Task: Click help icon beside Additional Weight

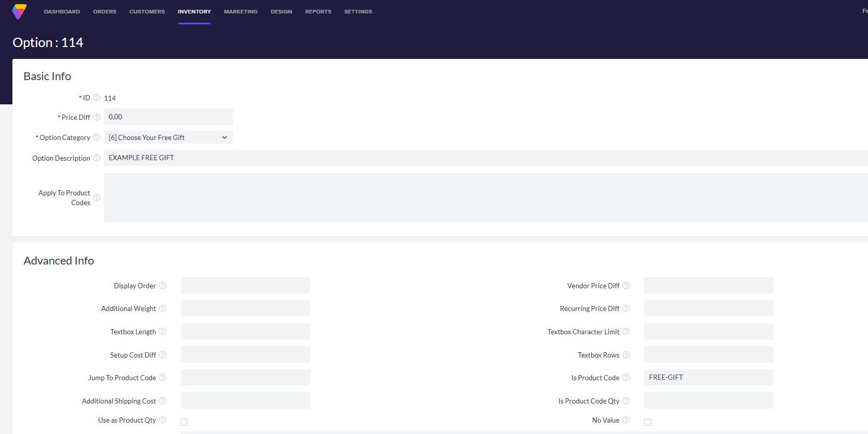Action: pos(162,308)
